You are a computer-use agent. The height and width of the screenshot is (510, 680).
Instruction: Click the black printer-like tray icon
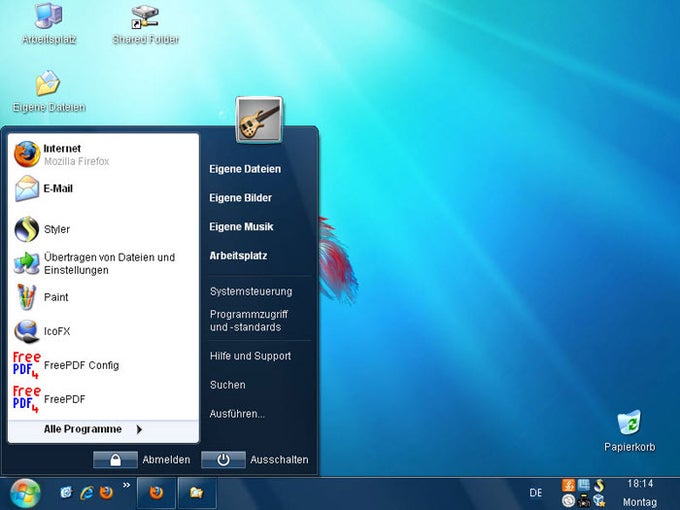pyautogui.click(x=584, y=501)
